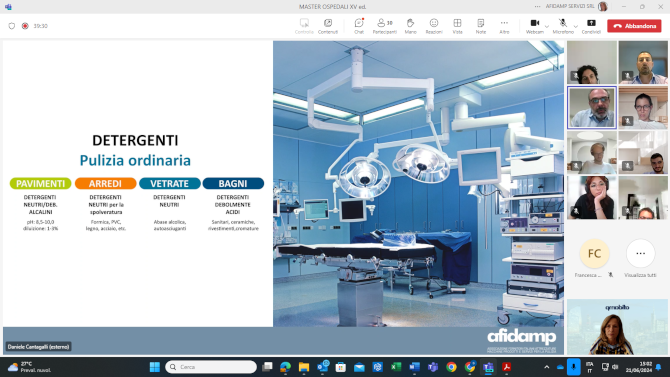Open meeting Note
The height and width of the screenshot is (377, 670).
481,26
